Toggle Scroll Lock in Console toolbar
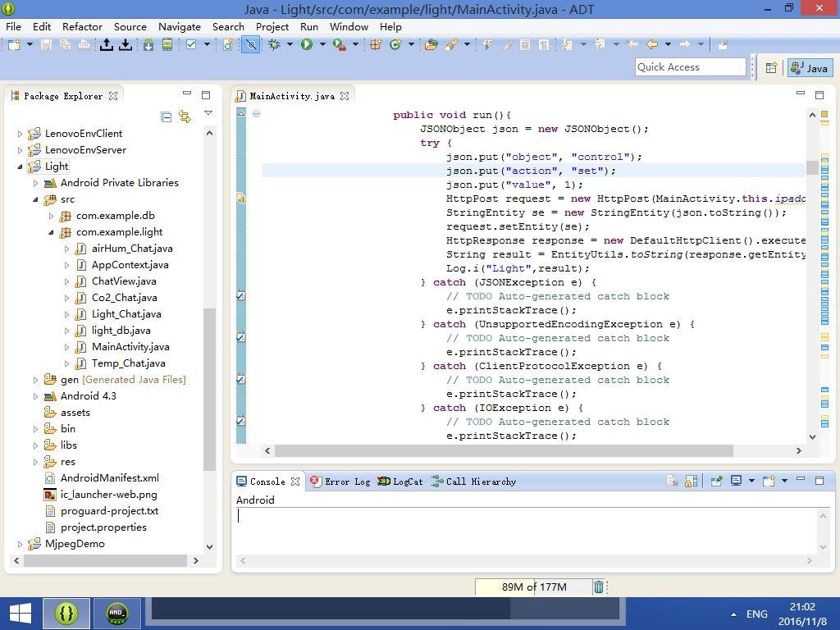 point(692,482)
